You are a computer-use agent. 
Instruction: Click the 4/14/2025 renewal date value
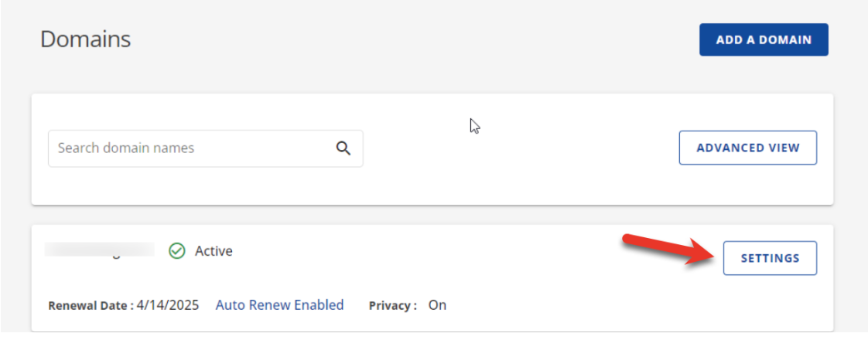pos(169,305)
